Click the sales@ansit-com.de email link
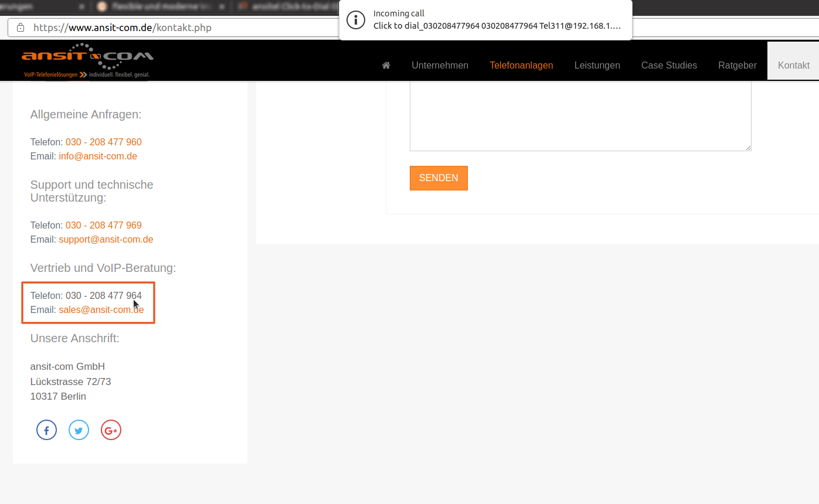 click(101, 310)
